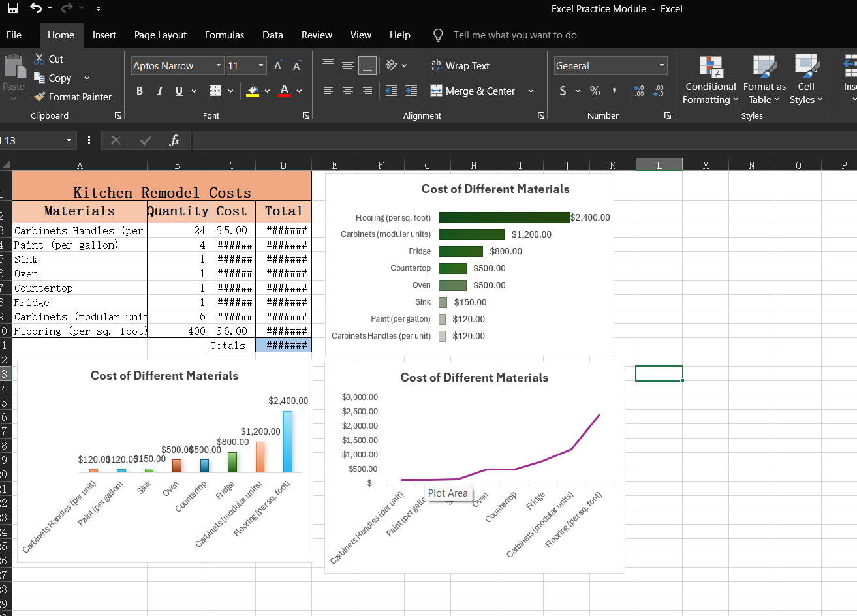Viewport: 857px width, 616px height.
Task: Expand the General number format dropdown
Action: (x=662, y=65)
